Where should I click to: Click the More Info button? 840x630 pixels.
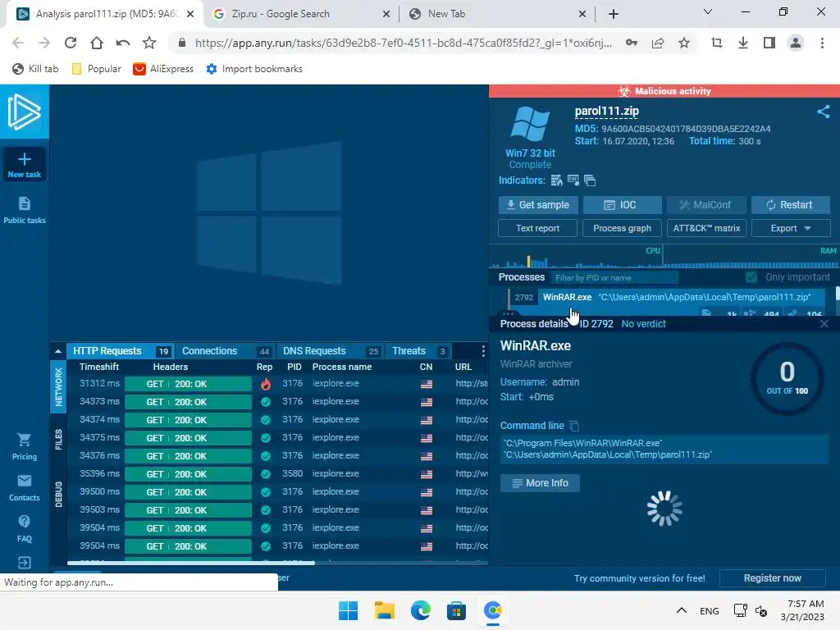pos(540,483)
